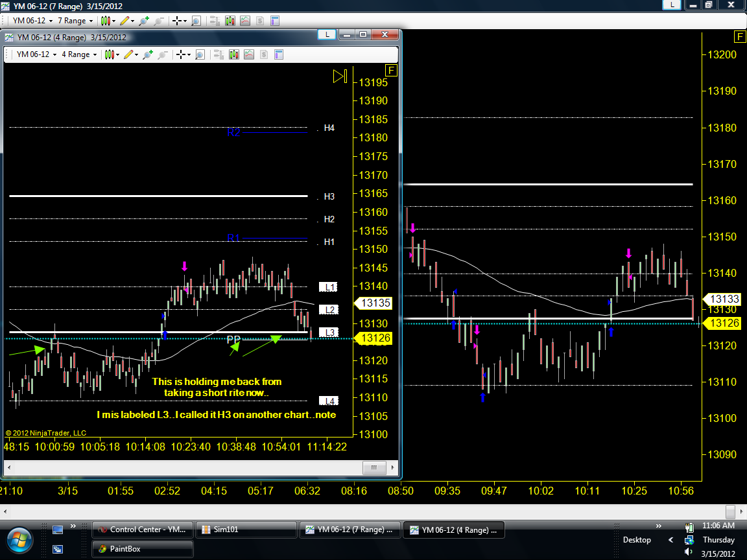Viewport: 747px width, 560px height.
Task: Click zoom out magnifier in 7 Range toolbar
Action: tap(159, 21)
